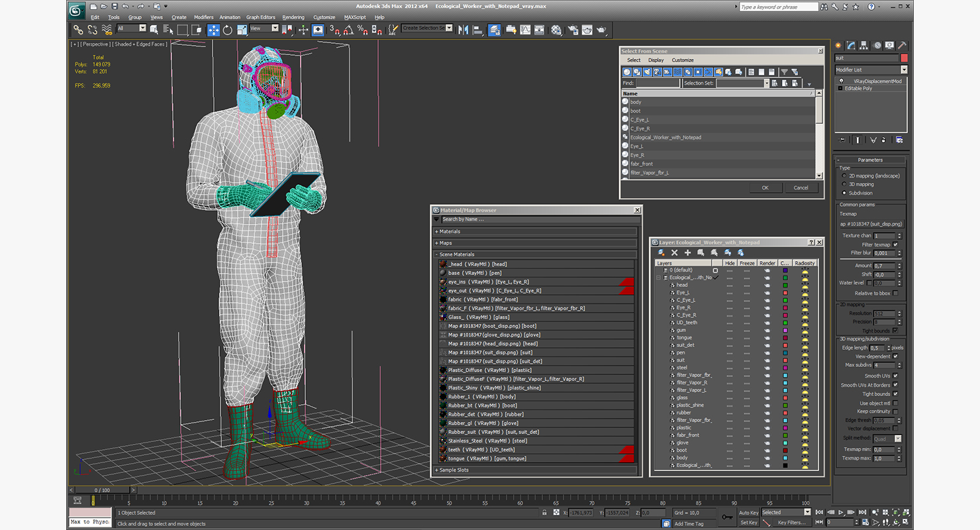Open Render Setup icon
Image resolution: width=980 pixels, height=530 pixels.
pyautogui.click(x=572, y=30)
